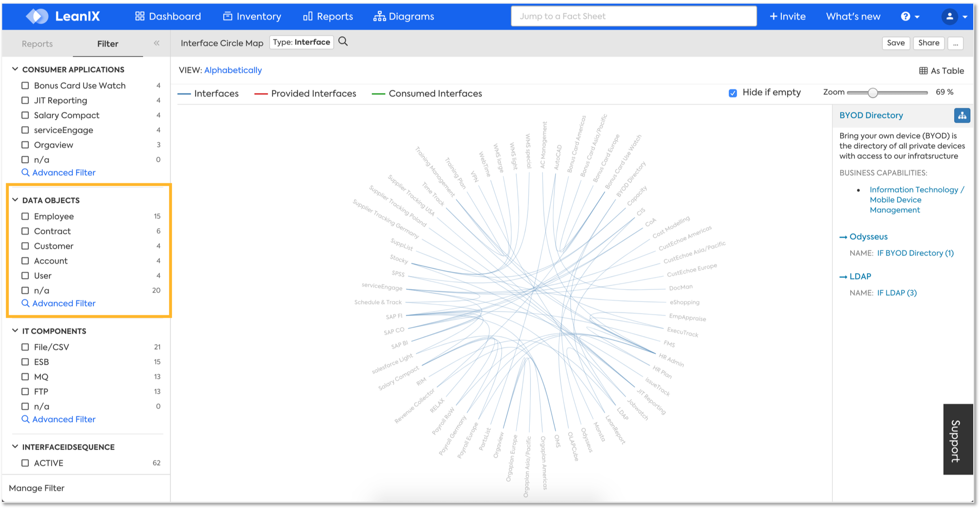Screen dimensions: 980x508
Task: Click the LDAP arrow link
Action: [855, 277]
